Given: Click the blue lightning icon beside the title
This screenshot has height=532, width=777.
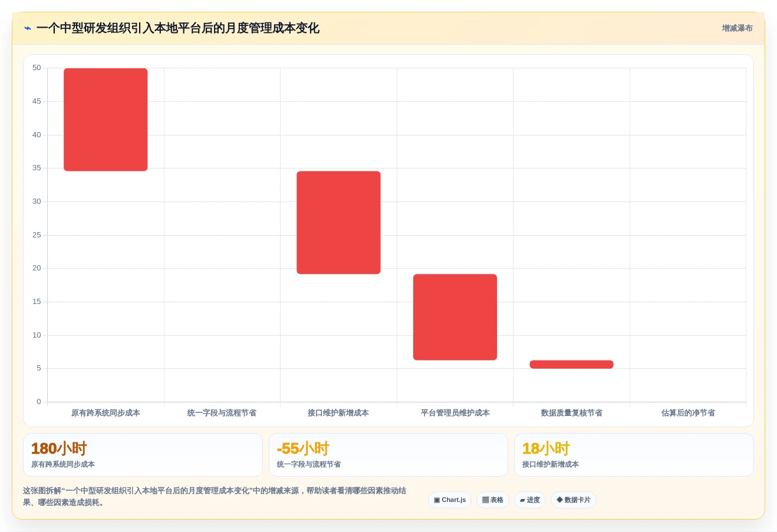Looking at the screenshot, I should coord(28,28).
